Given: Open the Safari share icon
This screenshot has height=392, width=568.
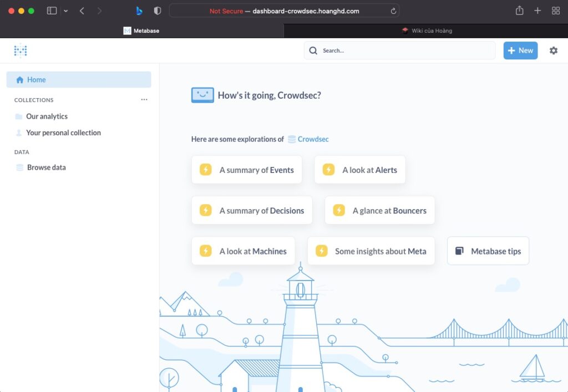Looking at the screenshot, I should click(x=519, y=11).
